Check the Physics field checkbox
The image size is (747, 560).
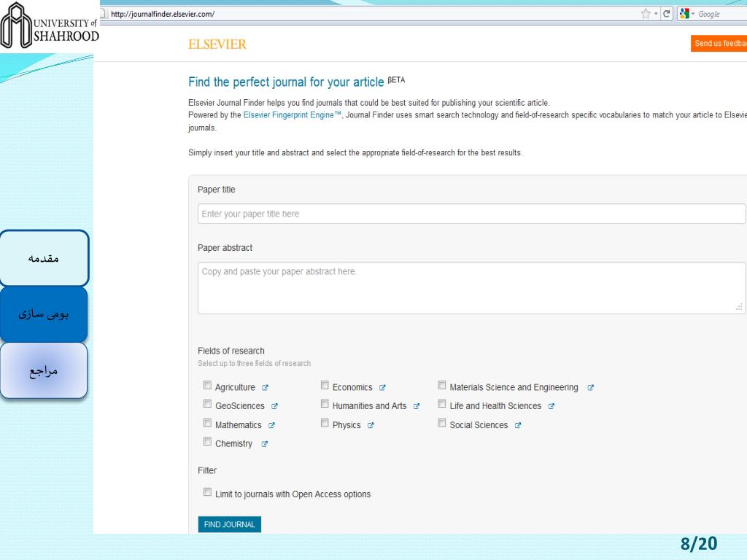[325, 423]
